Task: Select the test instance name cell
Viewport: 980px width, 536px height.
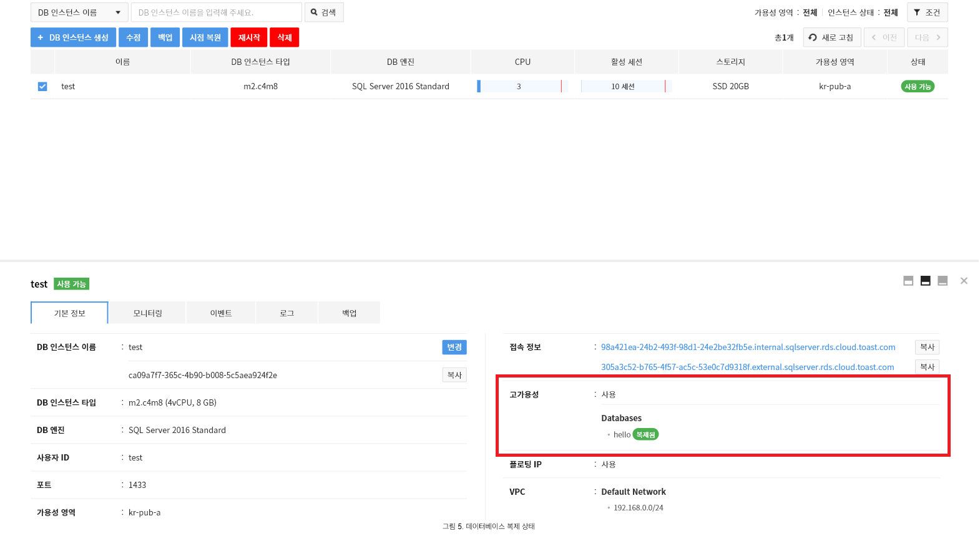Action: [x=68, y=87]
